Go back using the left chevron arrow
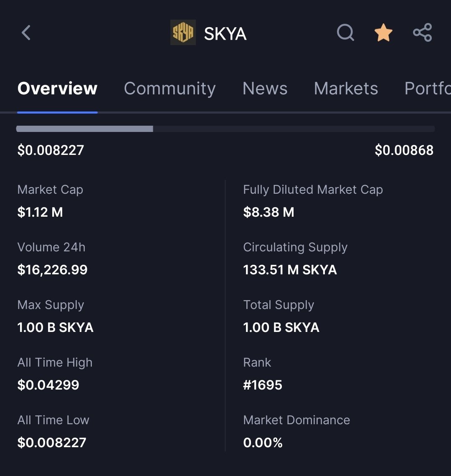The width and height of the screenshot is (451, 476). click(26, 33)
